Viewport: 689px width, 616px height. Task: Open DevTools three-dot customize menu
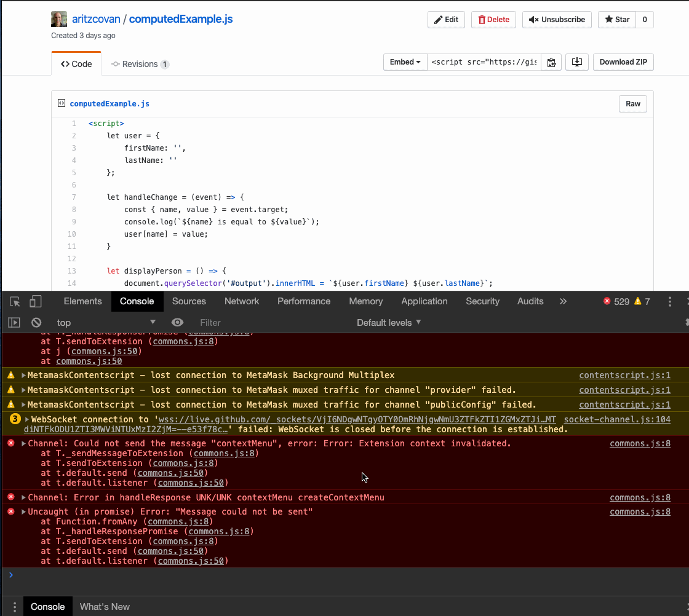[670, 302]
